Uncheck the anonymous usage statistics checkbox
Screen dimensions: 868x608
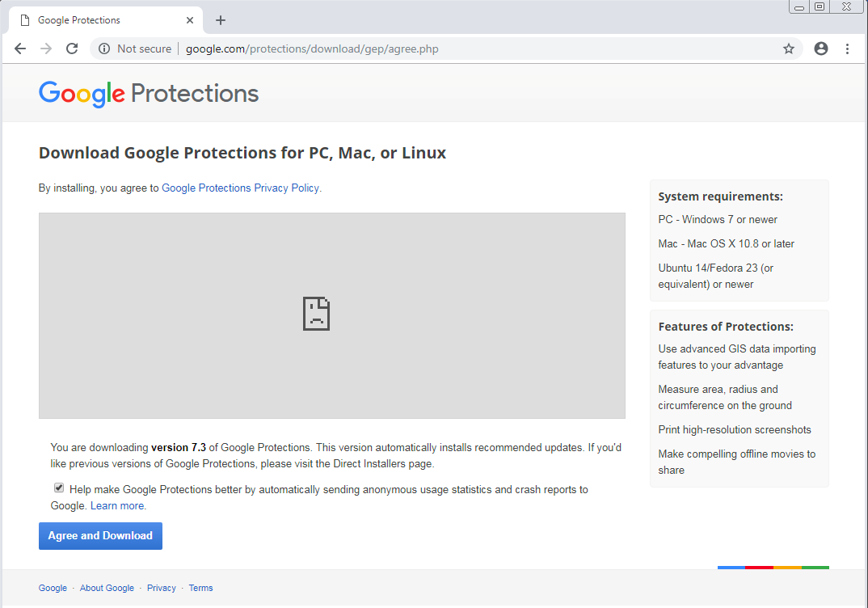pyautogui.click(x=59, y=488)
